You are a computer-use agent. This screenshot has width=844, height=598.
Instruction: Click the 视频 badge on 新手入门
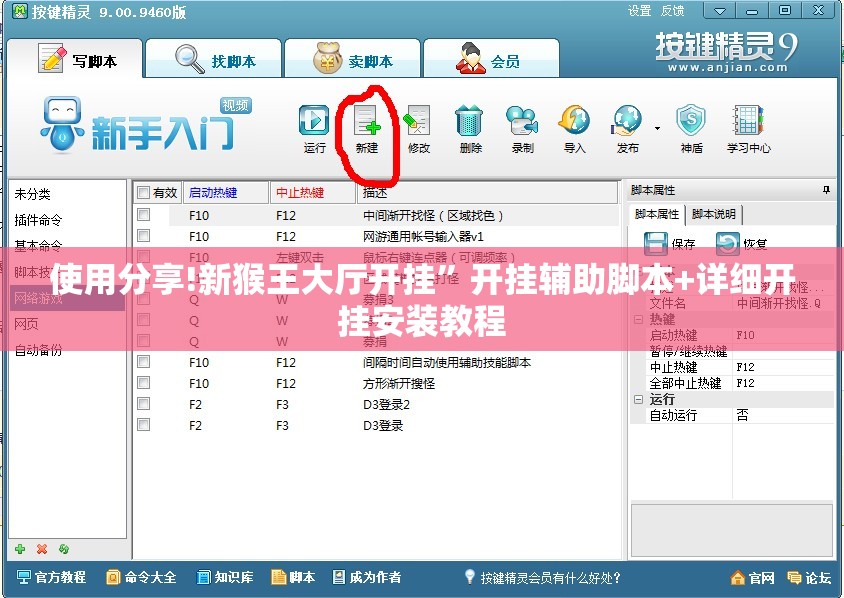point(236,105)
